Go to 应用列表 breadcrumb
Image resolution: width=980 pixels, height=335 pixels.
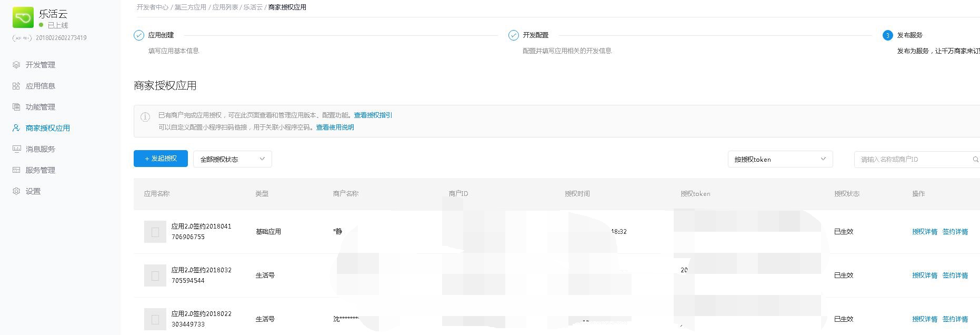[225, 7]
